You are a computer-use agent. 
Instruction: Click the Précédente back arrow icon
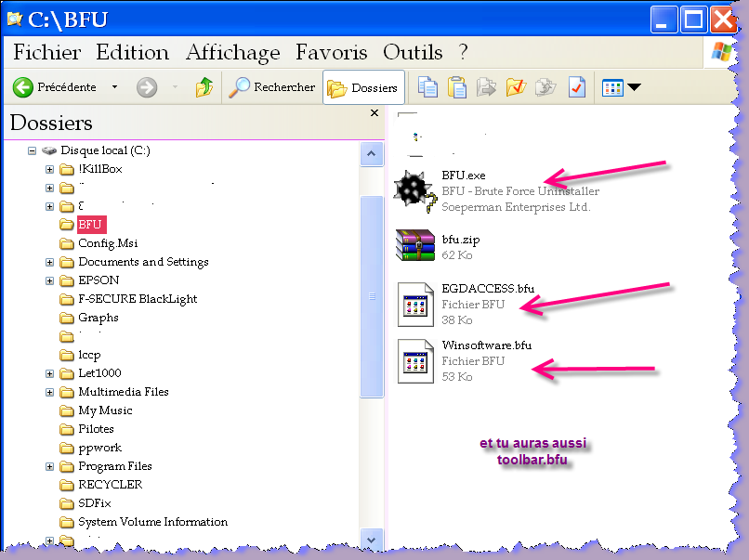click(x=23, y=87)
